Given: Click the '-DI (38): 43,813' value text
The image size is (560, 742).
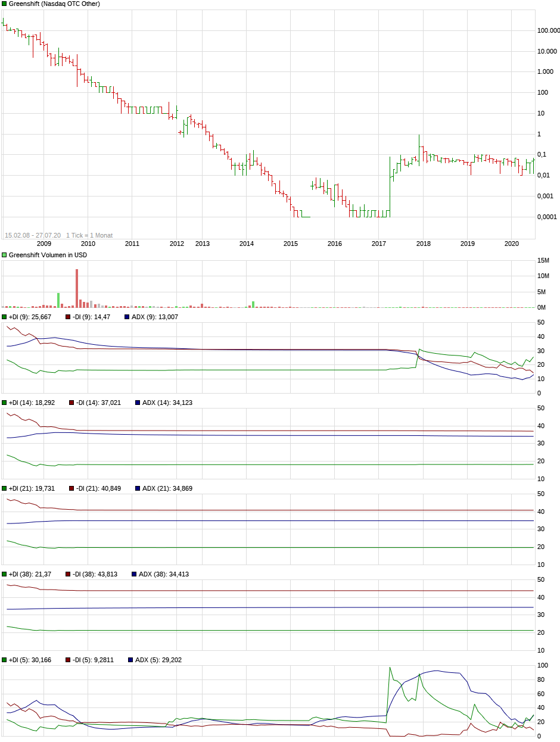Looking at the screenshot, I should (x=95, y=574).
